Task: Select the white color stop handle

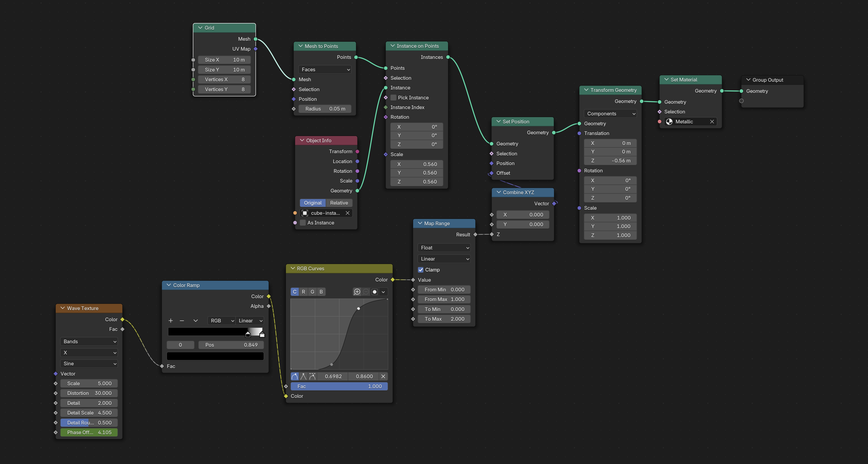Action: (262, 335)
